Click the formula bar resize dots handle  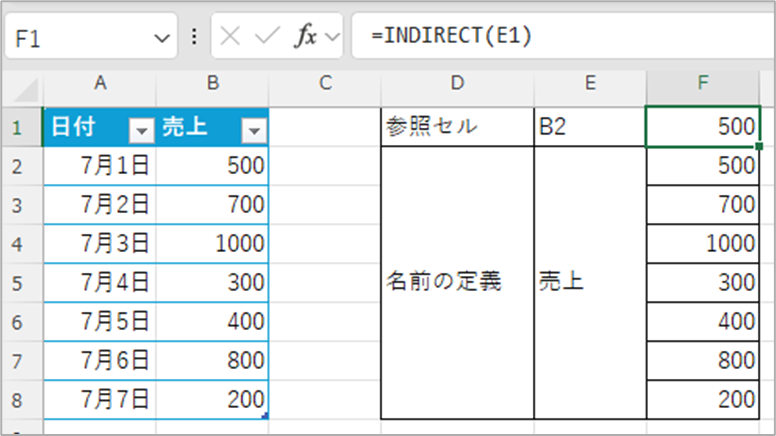[x=194, y=38]
